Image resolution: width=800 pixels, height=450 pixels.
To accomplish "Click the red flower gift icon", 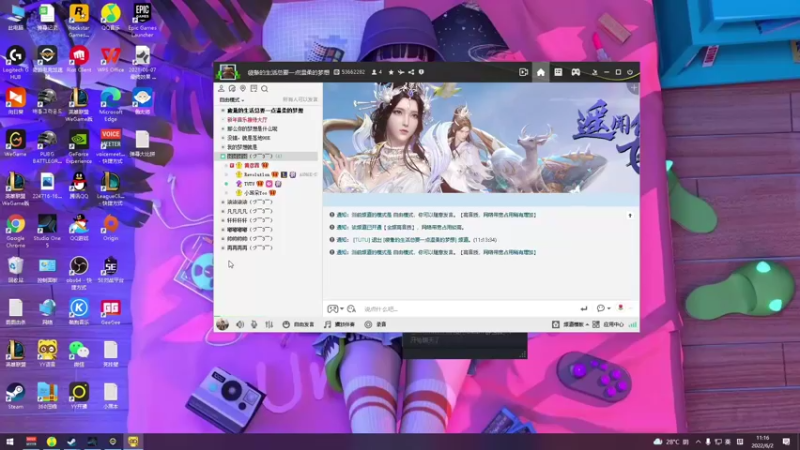I will (x=620, y=308).
